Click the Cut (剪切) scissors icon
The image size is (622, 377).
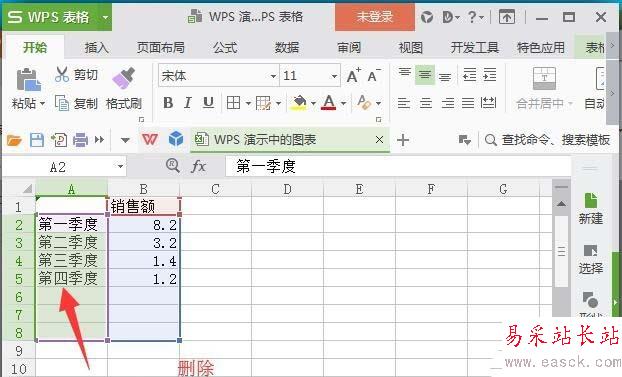point(62,74)
